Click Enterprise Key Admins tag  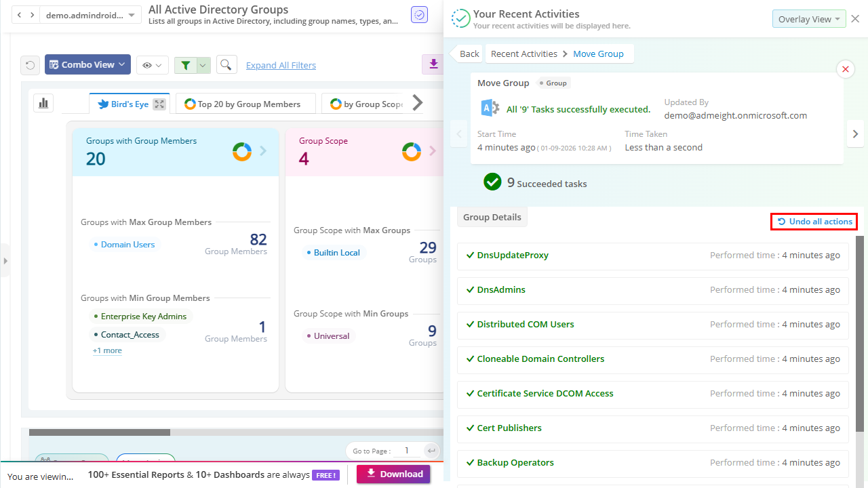[x=140, y=317]
